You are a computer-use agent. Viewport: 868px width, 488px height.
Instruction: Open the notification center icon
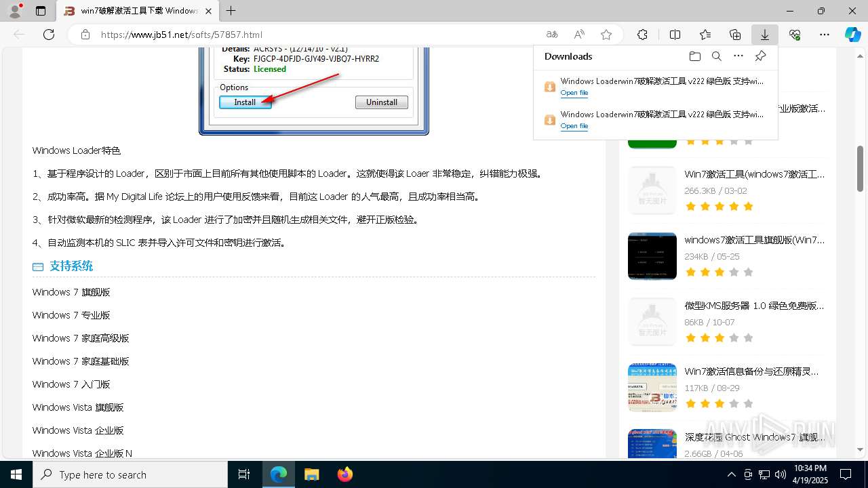(846, 474)
